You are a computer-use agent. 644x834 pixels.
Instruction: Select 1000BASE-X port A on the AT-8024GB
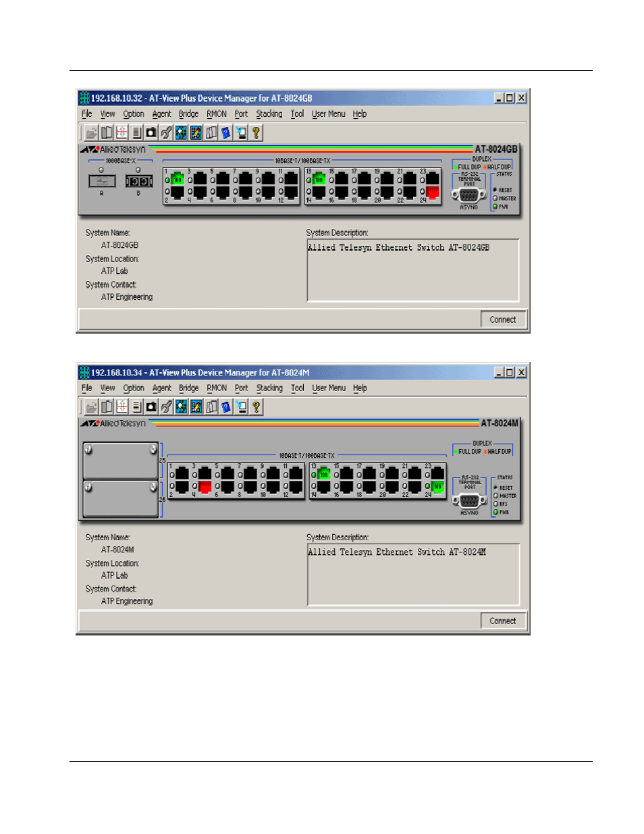tap(102, 181)
